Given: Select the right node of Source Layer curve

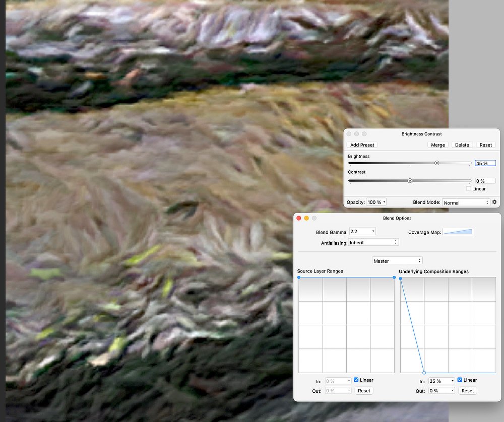Looking at the screenshot, I should [394, 277].
